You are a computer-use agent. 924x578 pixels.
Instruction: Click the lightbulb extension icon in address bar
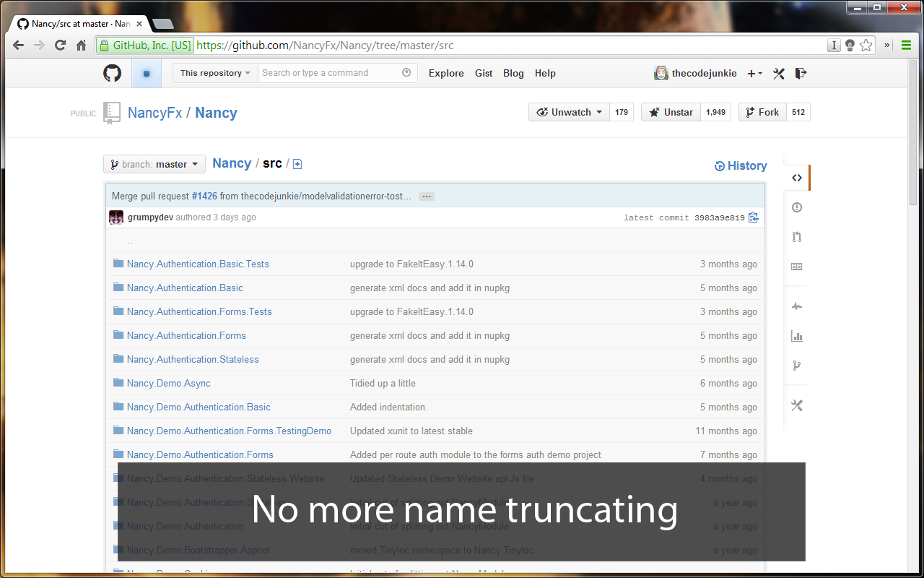pyautogui.click(x=850, y=46)
